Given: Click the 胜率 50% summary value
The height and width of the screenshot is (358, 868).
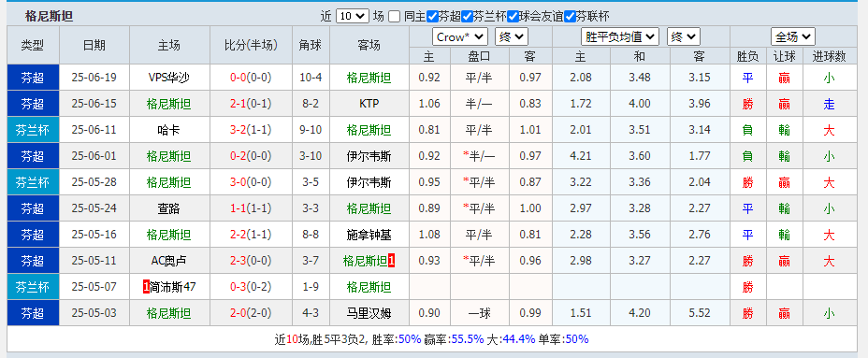Looking at the screenshot, I should (410, 338).
